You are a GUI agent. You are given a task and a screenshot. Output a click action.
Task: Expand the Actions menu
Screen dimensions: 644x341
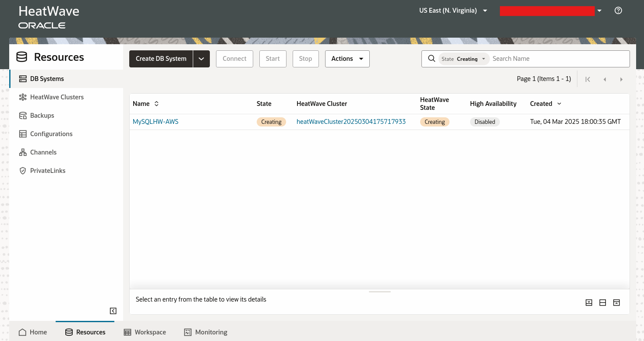point(347,58)
